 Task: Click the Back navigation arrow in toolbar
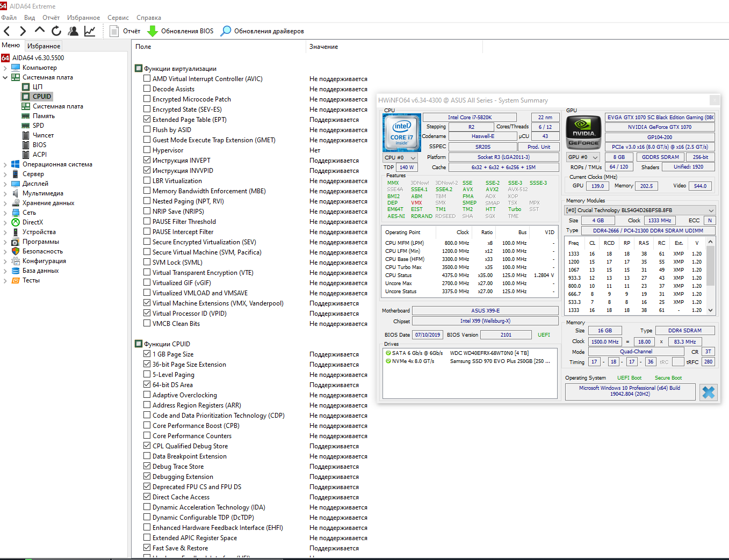7,31
